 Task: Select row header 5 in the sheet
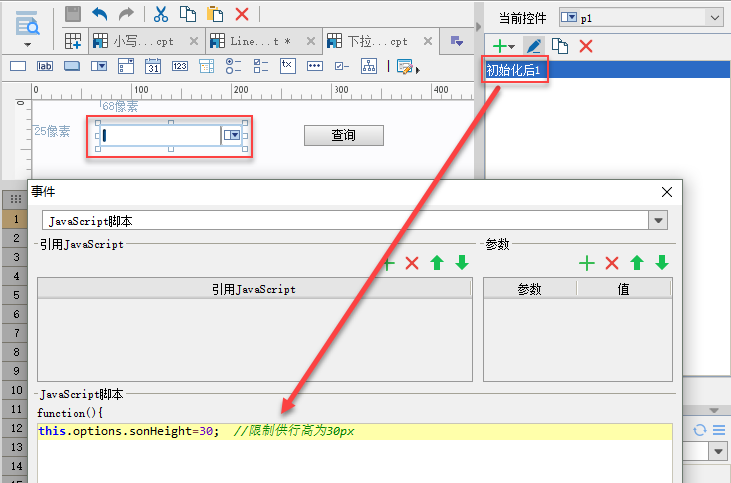15,295
